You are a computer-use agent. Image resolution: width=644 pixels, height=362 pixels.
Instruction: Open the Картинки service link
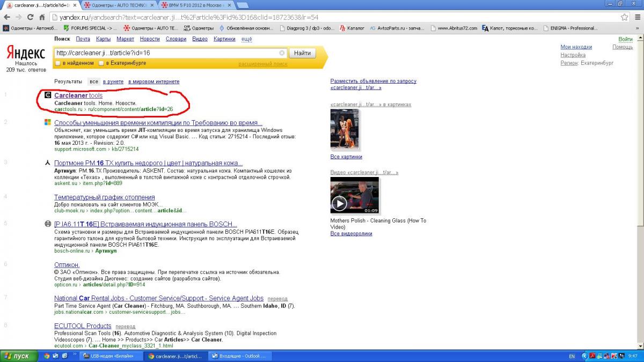pos(224,39)
